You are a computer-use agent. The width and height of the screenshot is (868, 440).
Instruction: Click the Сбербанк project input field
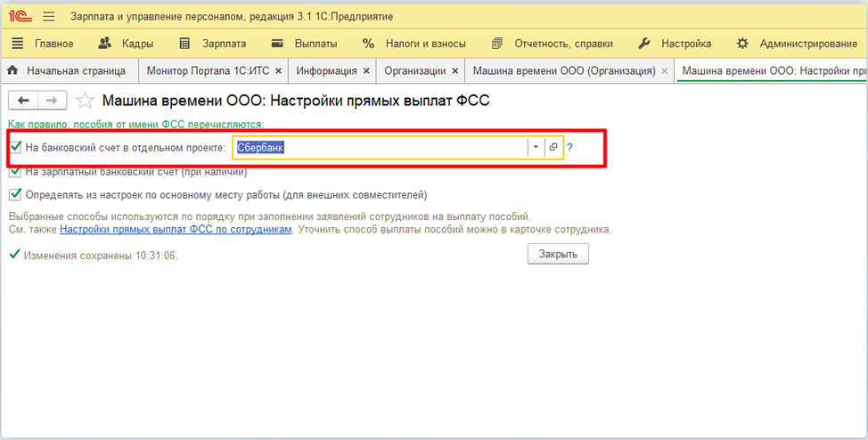[381, 147]
